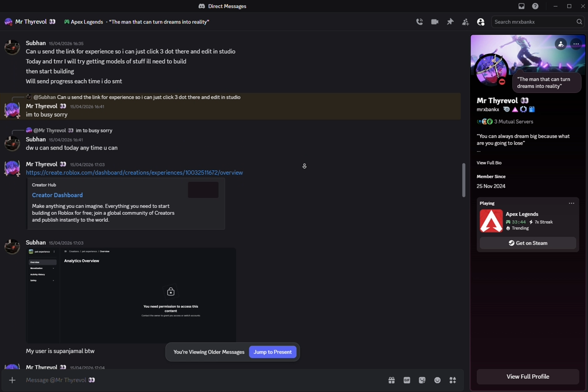
Task: Open Subhan's Analytics Overview screenshot
Action: tap(131, 295)
